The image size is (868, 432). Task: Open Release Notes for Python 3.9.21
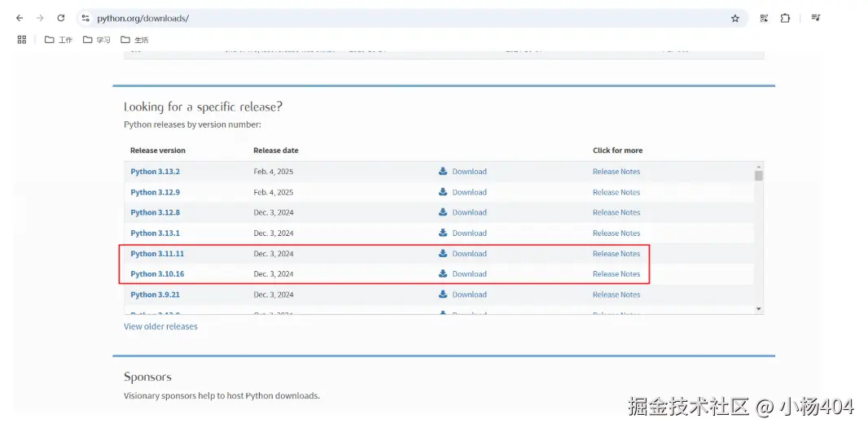pyautogui.click(x=616, y=295)
